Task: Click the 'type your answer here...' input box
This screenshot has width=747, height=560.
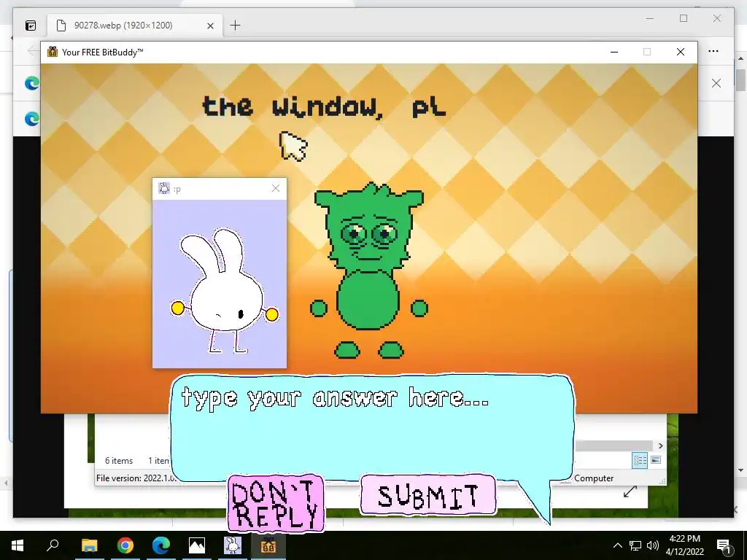Action: (x=372, y=427)
